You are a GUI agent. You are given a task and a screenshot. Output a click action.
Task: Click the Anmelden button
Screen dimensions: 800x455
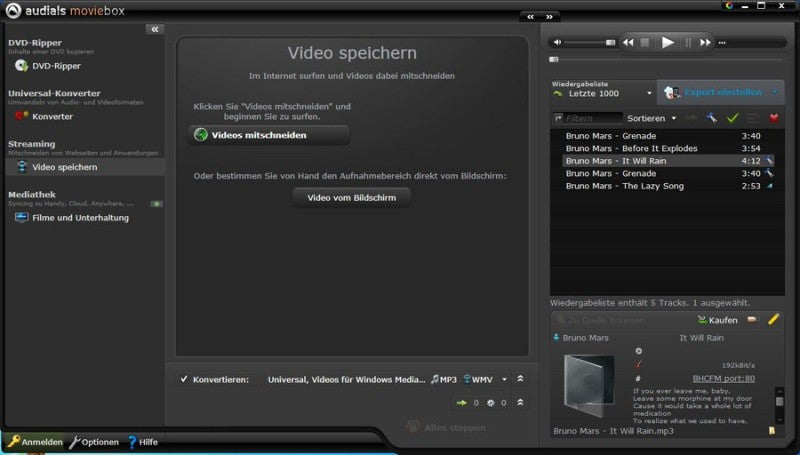click(x=35, y=442)
